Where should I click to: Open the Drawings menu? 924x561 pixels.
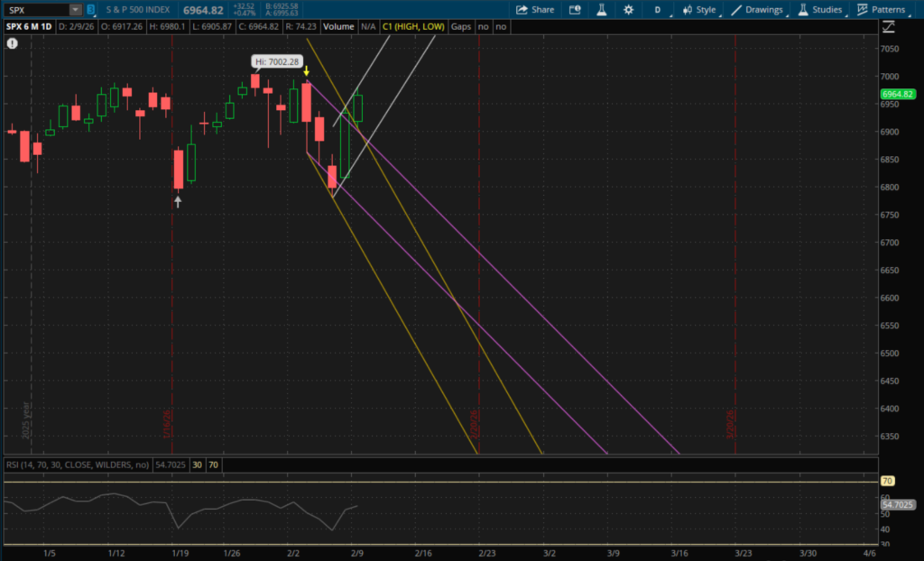click(760, 10)
